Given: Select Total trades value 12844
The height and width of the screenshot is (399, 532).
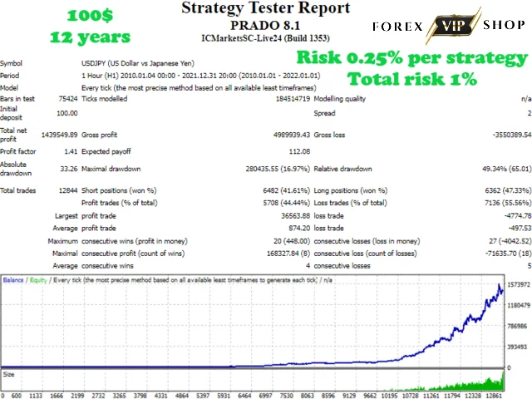Looking at the screenshot, I should [68, 190].
